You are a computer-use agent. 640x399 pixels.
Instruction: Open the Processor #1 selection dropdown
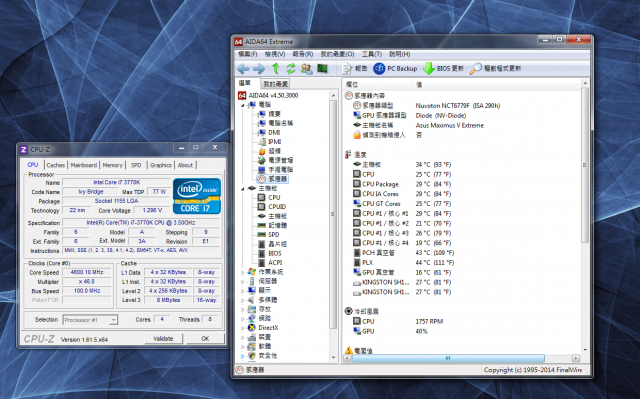[x=113, y=320]
